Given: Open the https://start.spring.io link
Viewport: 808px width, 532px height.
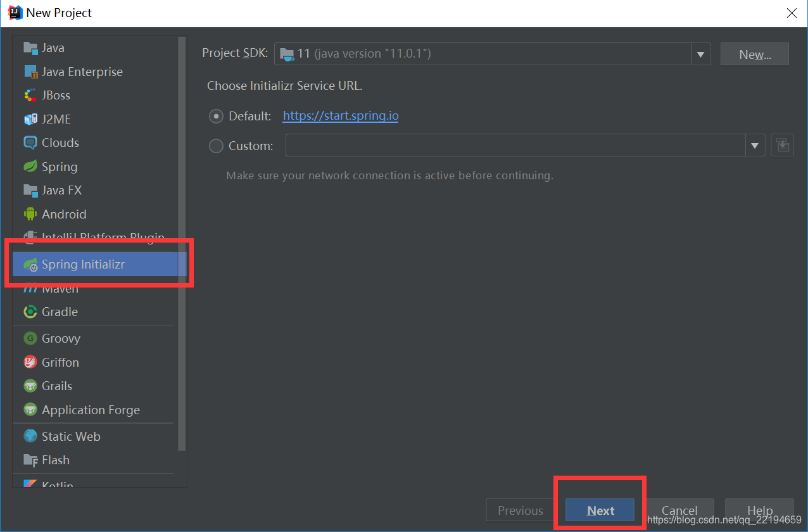Looking at the screenshot, I should pos(341,116).
